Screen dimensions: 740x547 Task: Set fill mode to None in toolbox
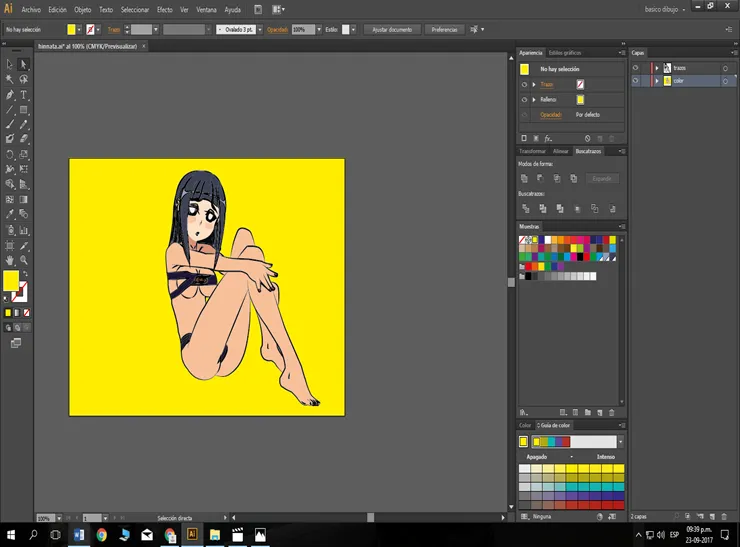(x=27, y=312)
